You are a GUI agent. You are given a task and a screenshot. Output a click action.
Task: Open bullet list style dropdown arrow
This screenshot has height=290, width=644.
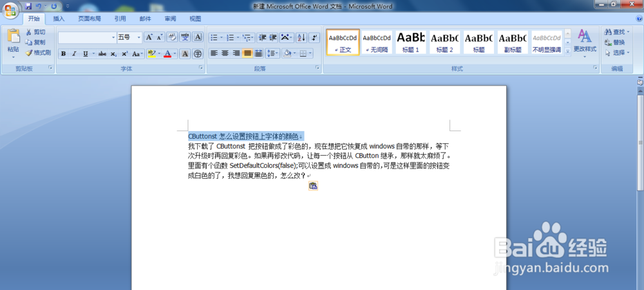(x=222, y=38)
